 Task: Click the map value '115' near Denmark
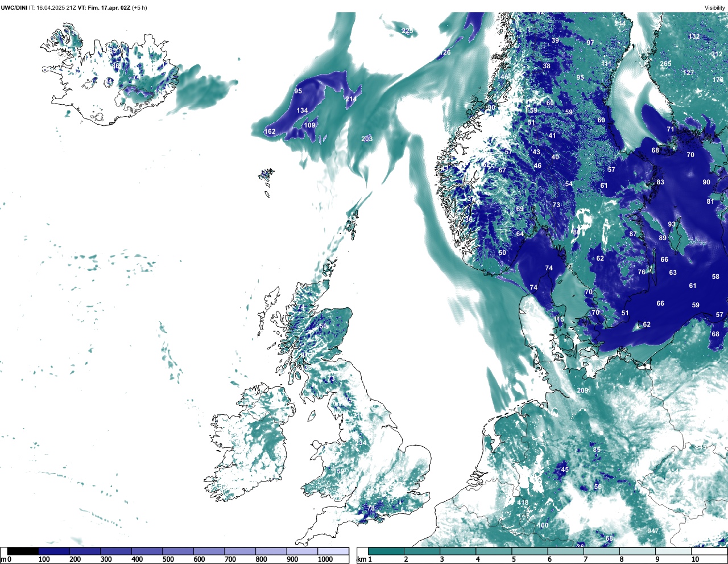point(560,320)
